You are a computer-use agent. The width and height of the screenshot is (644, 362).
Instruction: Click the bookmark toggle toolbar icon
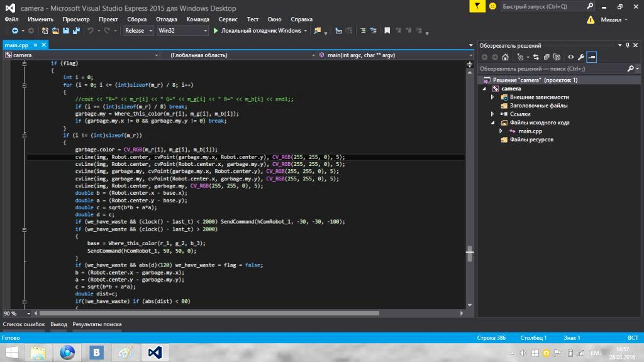pos(387,31)
